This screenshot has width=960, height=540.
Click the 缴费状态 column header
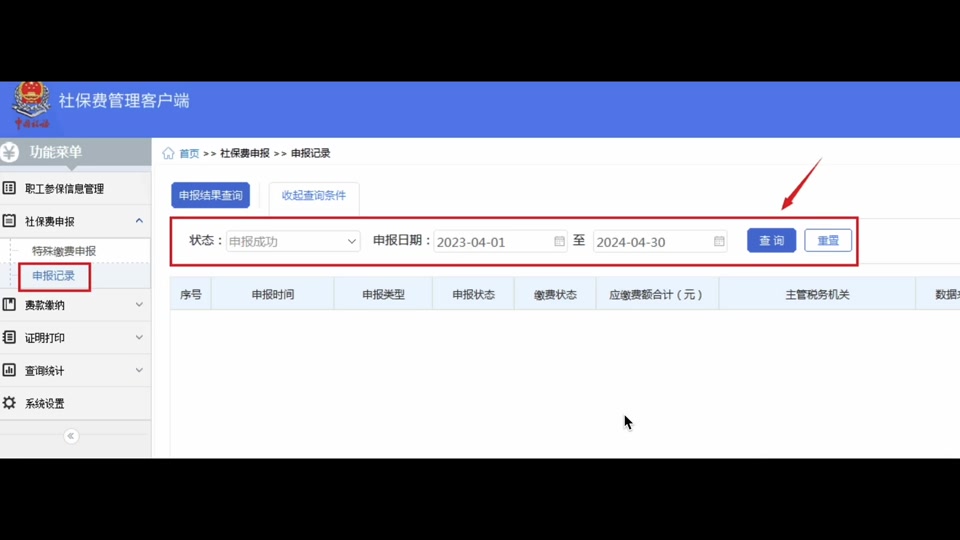tap(555, 294)
